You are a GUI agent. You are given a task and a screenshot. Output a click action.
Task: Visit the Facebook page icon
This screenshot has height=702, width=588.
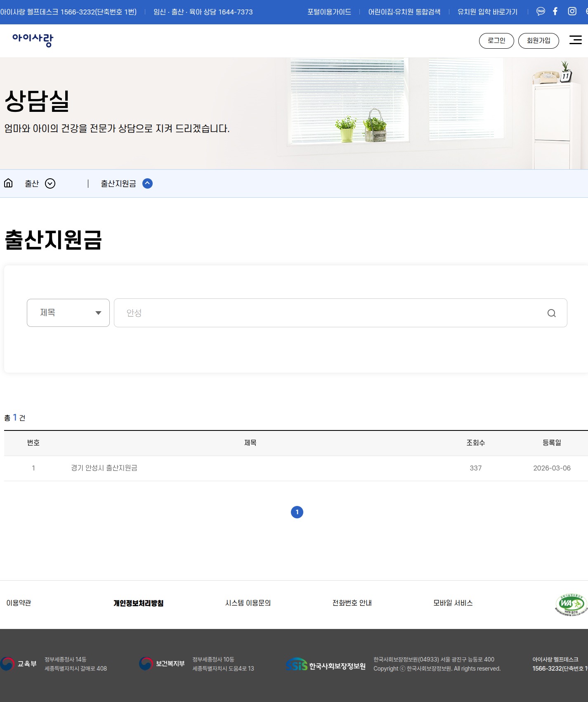pyautogui.click(x=555, y=12)
